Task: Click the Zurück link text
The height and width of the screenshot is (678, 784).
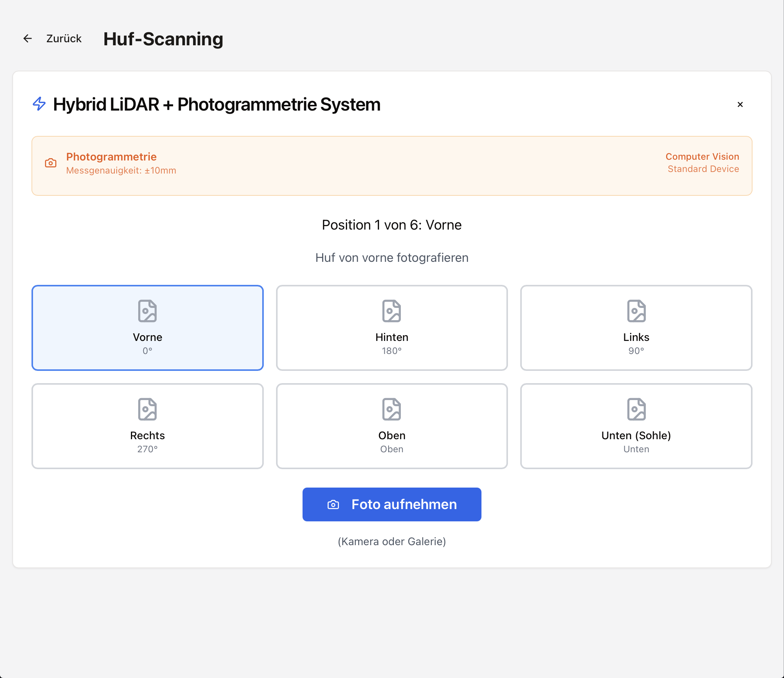Action: pos(64,38)
